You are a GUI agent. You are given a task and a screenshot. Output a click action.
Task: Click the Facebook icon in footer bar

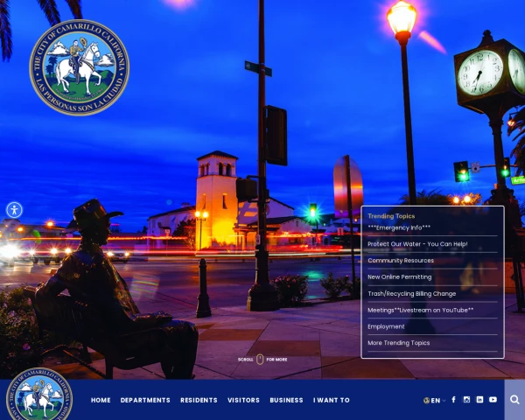tap(453, 400)
